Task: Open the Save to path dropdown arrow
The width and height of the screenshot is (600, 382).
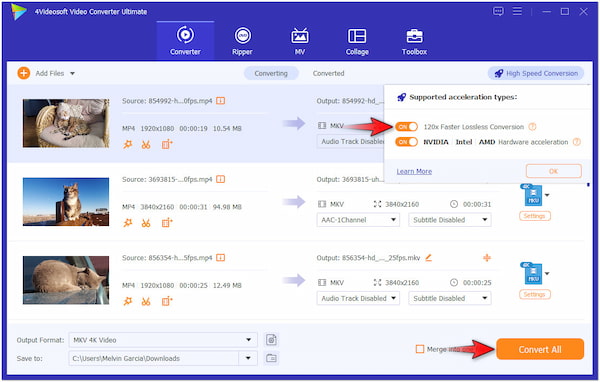Action: click(x=248, y=358)
